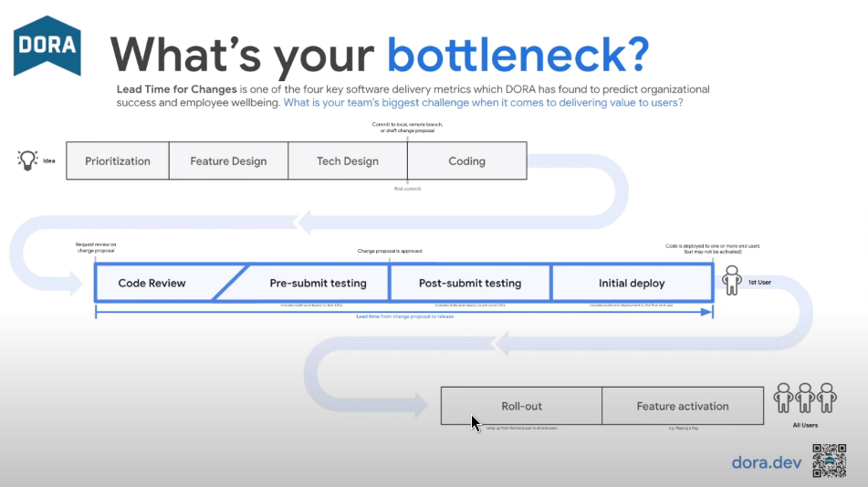Click the DORA logo badge
The height and width of the screenshot is (487, 868).
pos(47,46)
